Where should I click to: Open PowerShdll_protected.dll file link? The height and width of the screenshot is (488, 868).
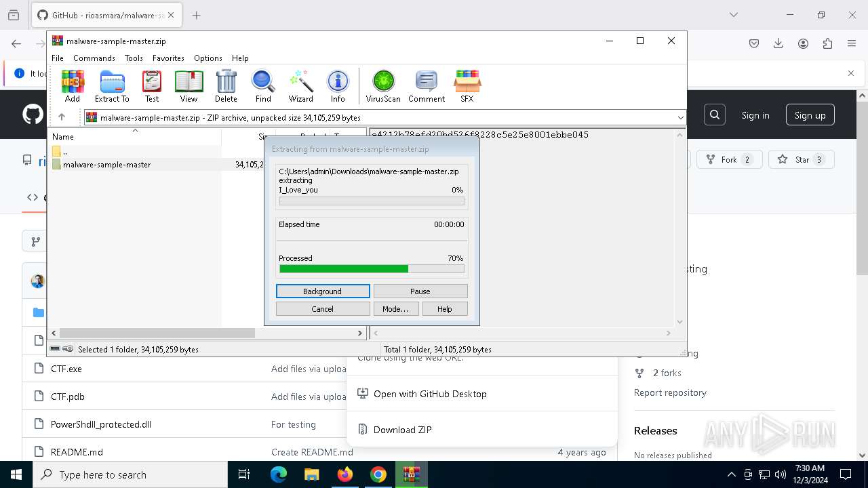coord(101,425)
